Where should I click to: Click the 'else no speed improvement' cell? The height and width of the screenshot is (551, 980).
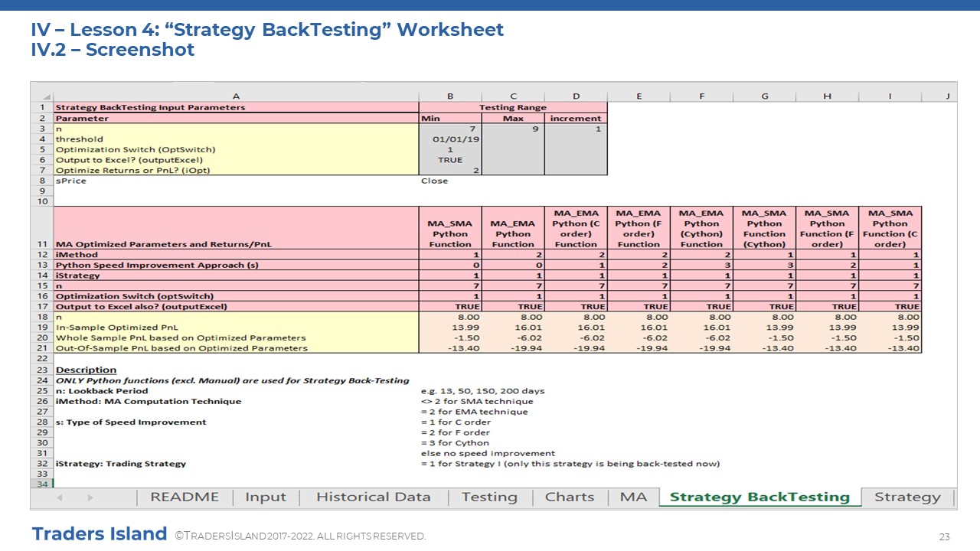tap(488, 453)
